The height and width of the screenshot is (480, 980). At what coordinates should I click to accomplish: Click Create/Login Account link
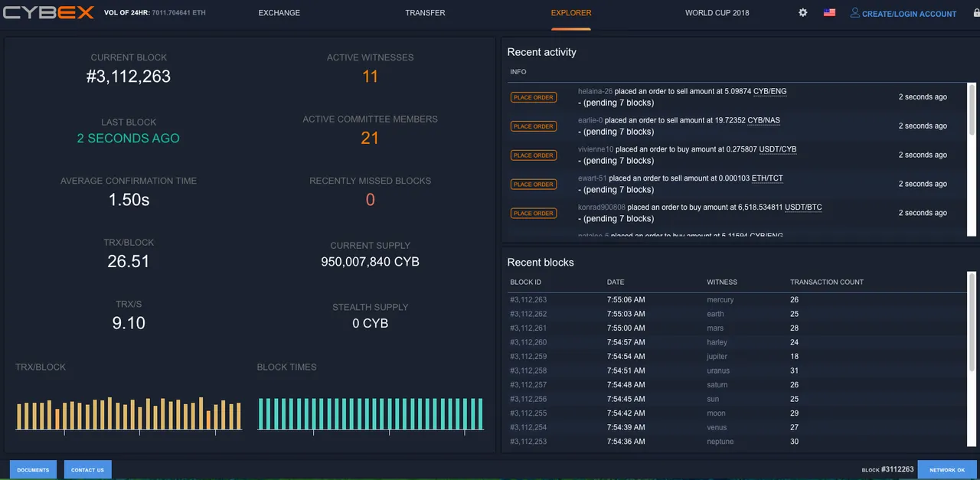[909, 14]
